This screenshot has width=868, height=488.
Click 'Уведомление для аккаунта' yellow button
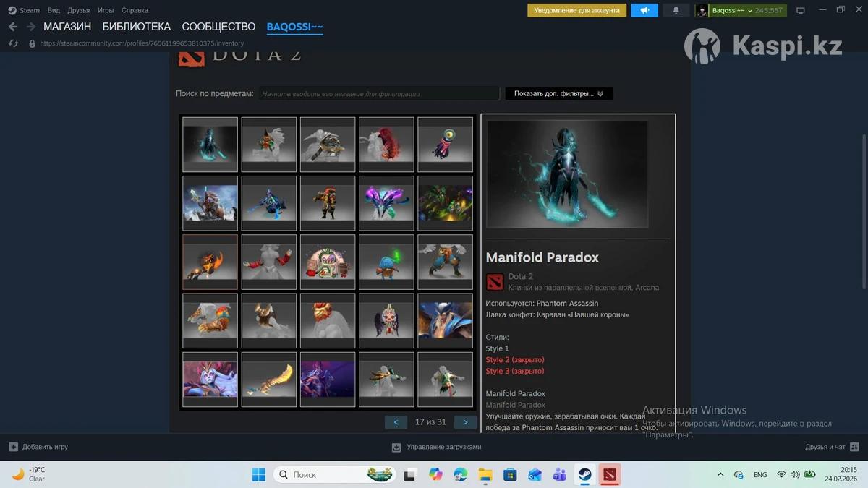(576, 10)
